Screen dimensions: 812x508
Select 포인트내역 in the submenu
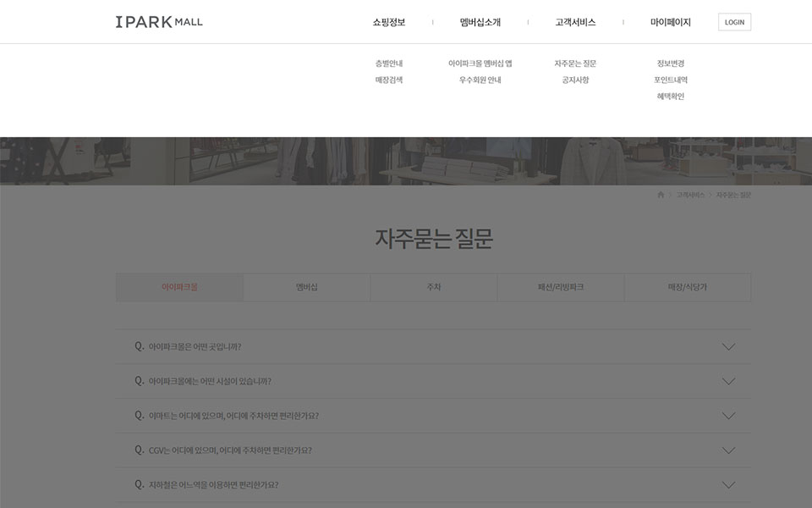pos(671,80)
